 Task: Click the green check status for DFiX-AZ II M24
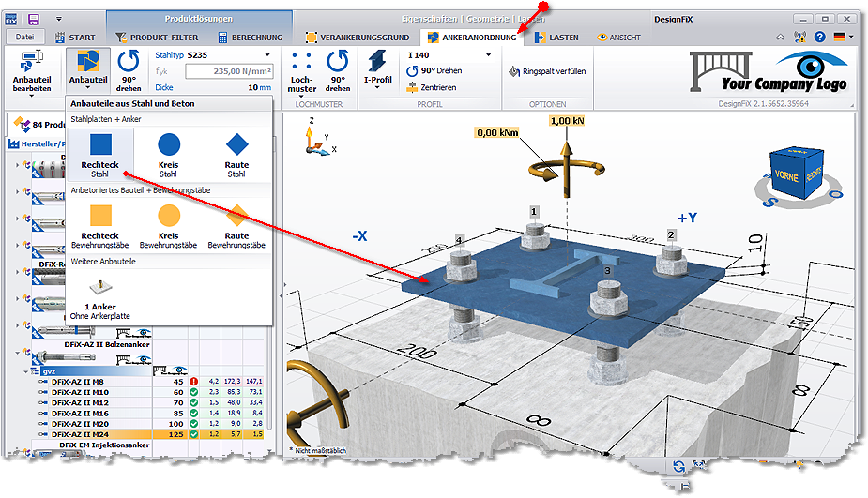point(193,434)
